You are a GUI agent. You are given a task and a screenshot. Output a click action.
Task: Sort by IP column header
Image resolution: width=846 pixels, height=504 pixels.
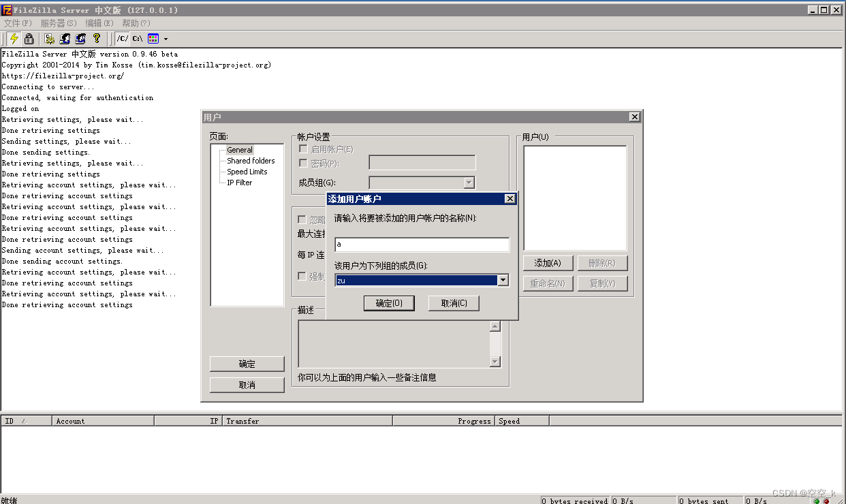(189, 421)
